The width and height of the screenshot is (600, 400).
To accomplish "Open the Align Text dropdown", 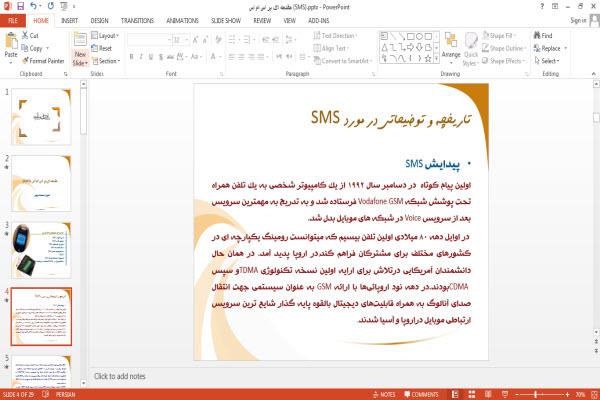I will 331,48.
